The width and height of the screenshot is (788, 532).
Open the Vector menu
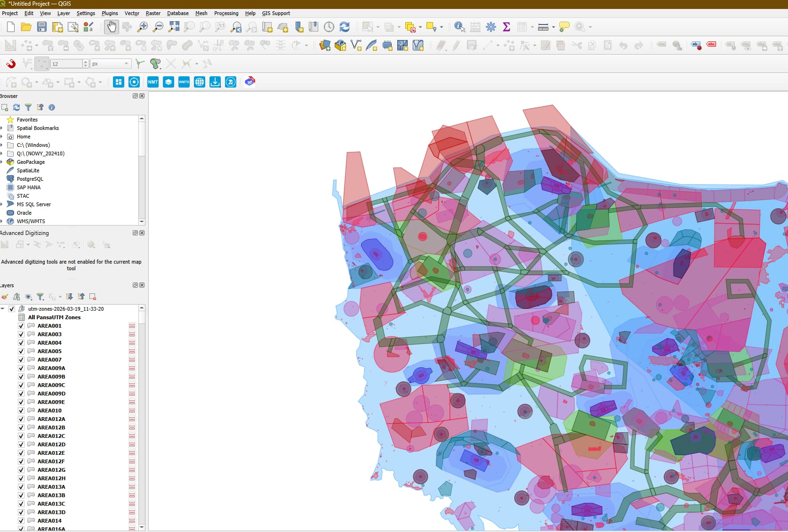[x=131, y=13]
